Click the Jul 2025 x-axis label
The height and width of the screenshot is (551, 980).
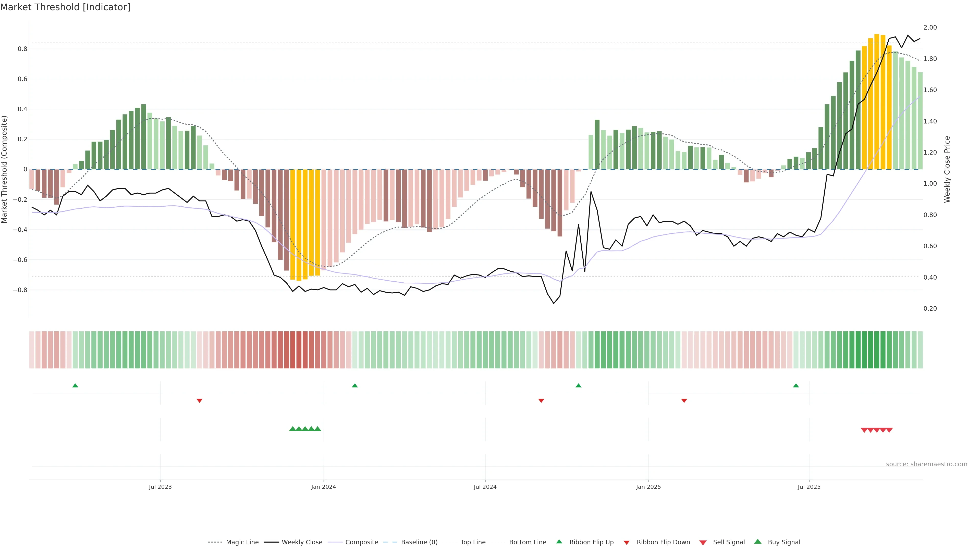809,487
